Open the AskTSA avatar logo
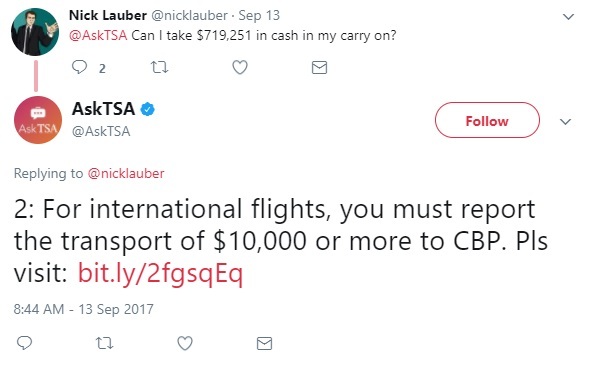Screen dimensions: 604x374 pos(38,120)
